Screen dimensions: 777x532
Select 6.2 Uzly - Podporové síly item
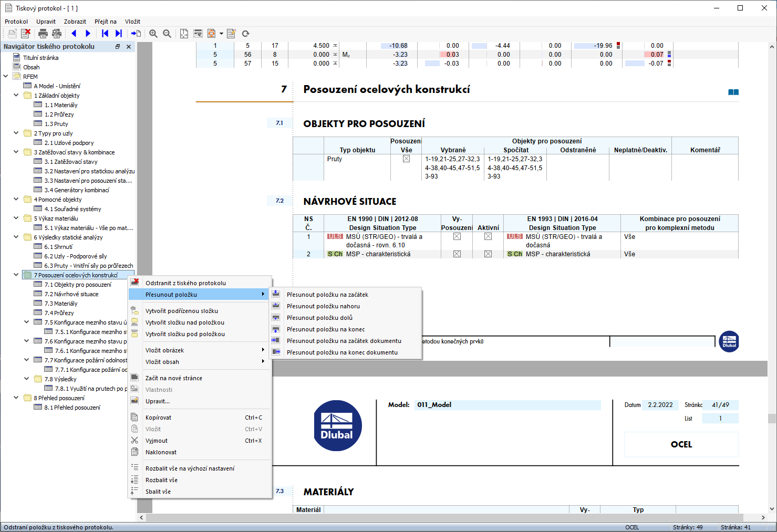(x=76, y=256)
